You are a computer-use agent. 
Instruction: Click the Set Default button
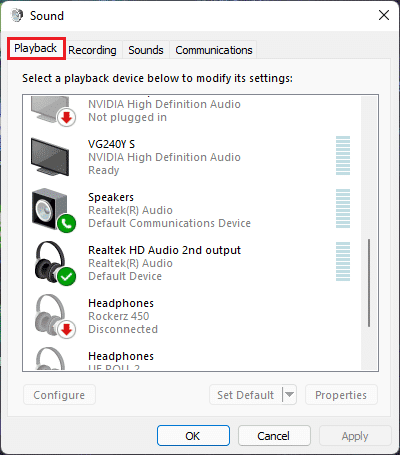click(246, 395)
